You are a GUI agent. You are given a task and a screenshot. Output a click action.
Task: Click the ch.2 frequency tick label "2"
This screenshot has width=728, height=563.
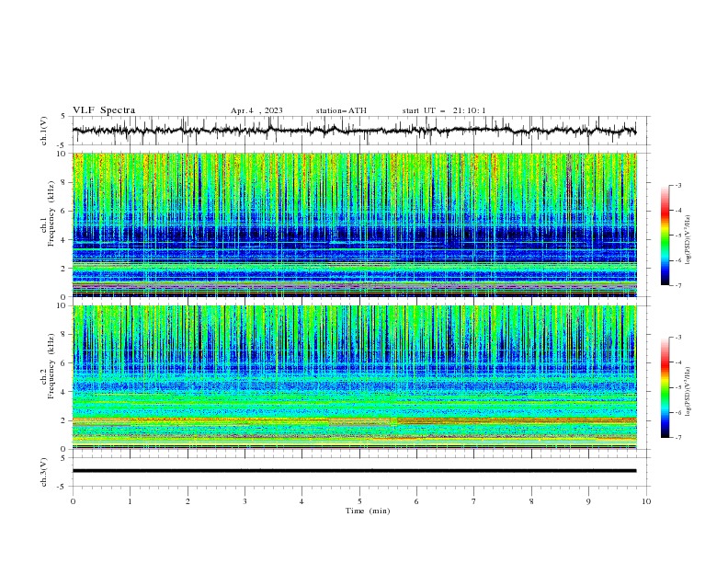pos(65,420)
